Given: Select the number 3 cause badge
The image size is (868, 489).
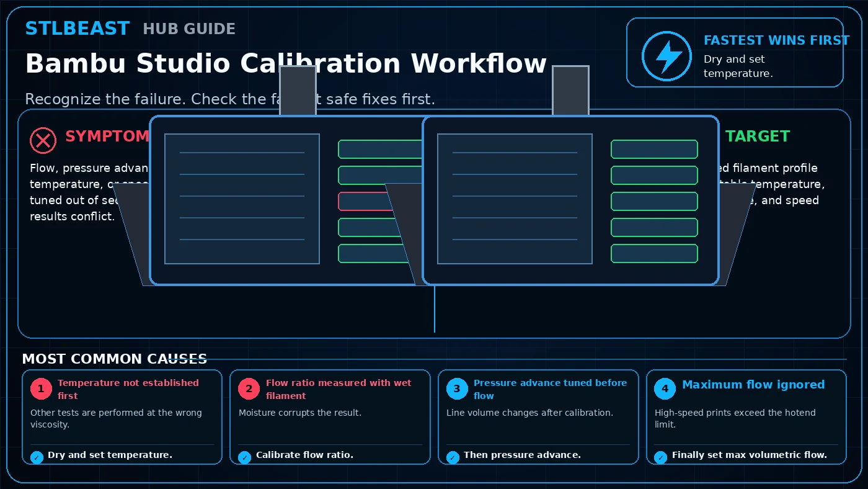Looking at the screenshot, I should 457,389.
